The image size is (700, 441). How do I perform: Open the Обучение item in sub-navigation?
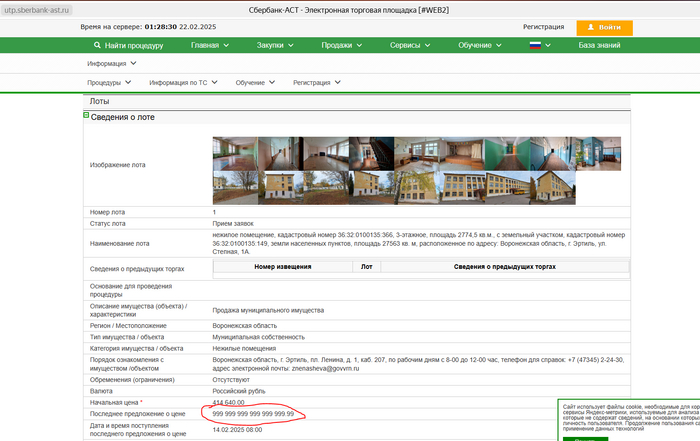point(255,83)
